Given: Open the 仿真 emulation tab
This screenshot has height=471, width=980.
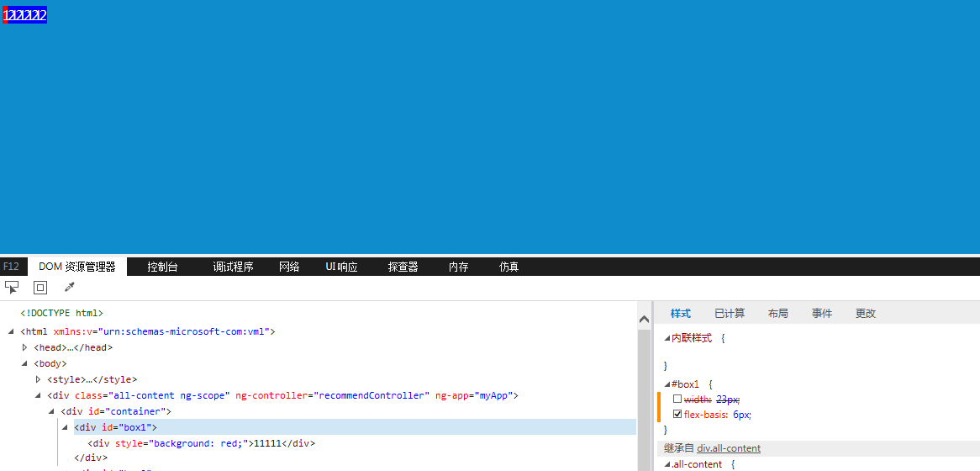Looking at the screenshot, I should coord(508,267).
